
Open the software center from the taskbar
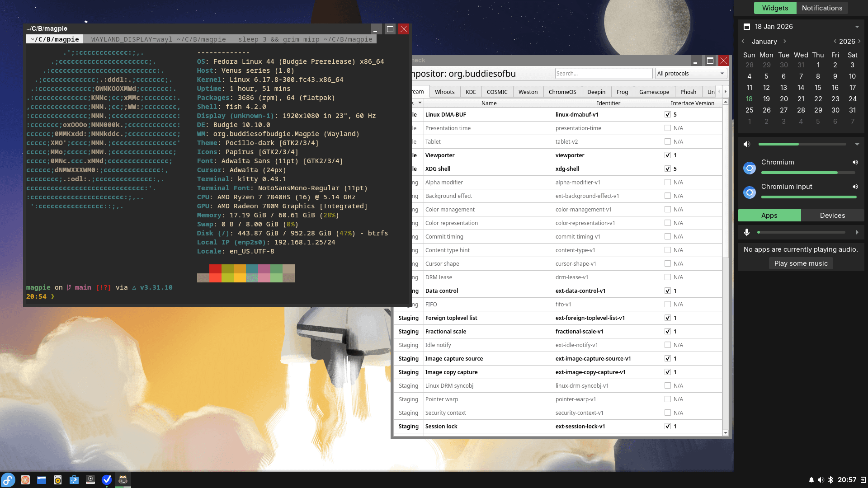tap(74, 480)
